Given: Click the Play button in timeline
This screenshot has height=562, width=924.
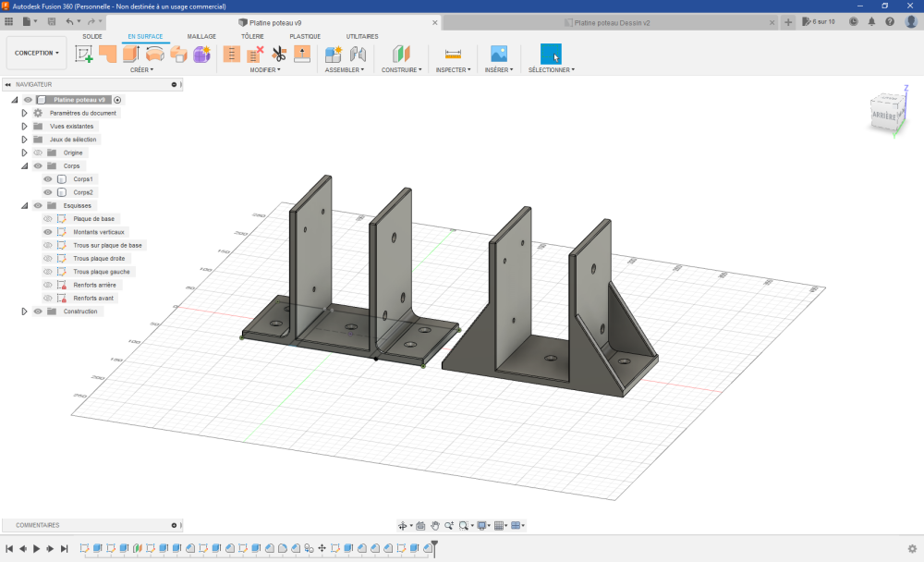Looking at the screenshot, I should coord(36,549).
